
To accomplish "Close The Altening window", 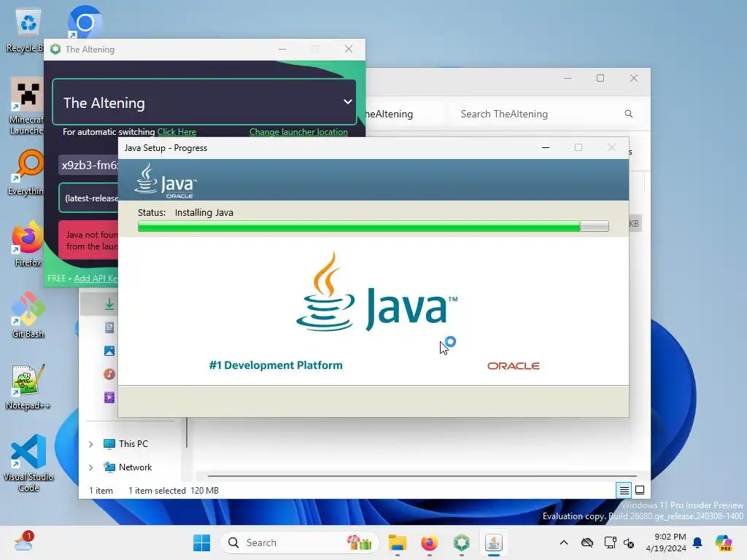I will coord(349,49).
